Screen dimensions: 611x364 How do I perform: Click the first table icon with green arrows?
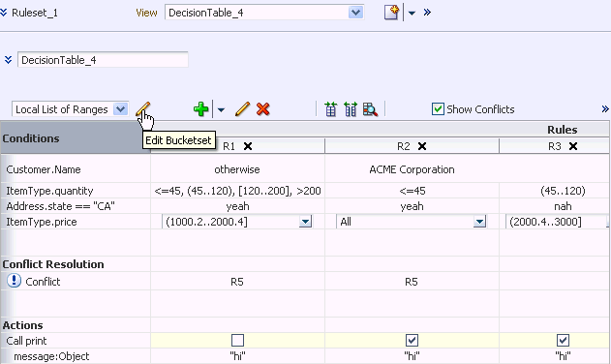pos(330,109)
